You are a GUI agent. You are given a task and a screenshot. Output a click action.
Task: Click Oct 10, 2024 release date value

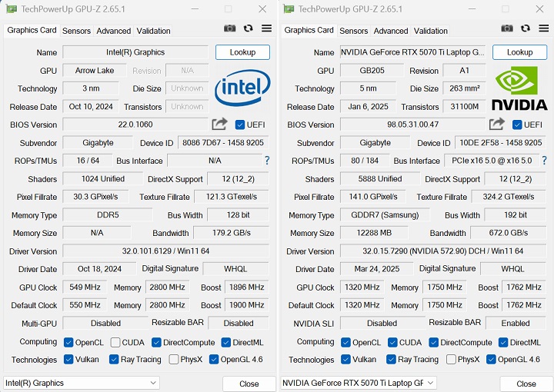click(x=91, y=106)
